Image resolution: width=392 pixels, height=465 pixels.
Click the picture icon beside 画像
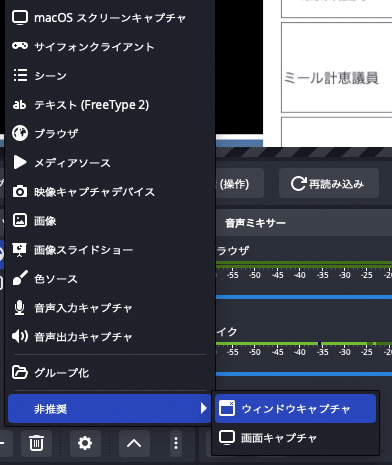[x=20, y=220]
